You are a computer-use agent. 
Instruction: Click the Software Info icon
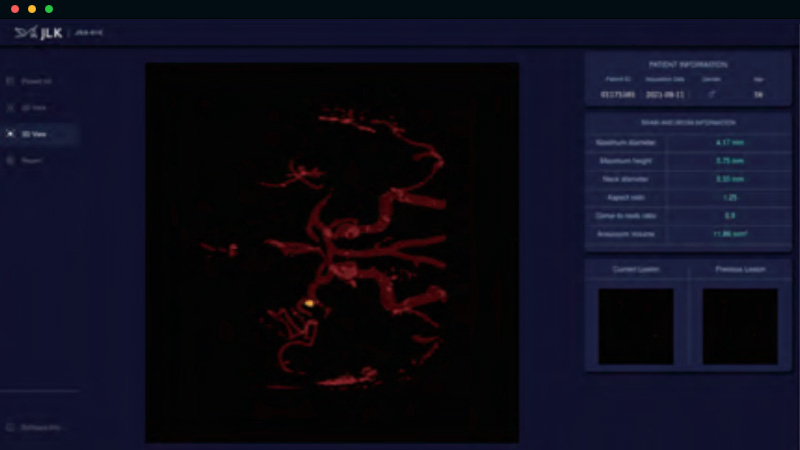10,427
